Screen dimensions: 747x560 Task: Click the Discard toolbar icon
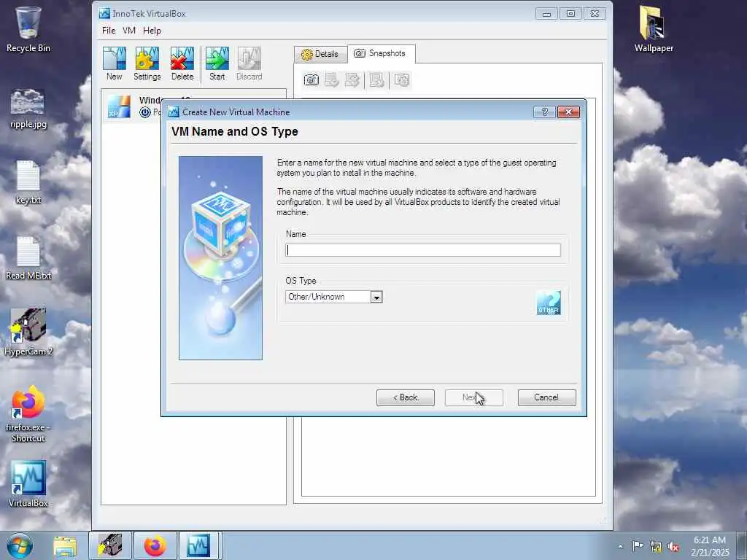pos(249,64)
